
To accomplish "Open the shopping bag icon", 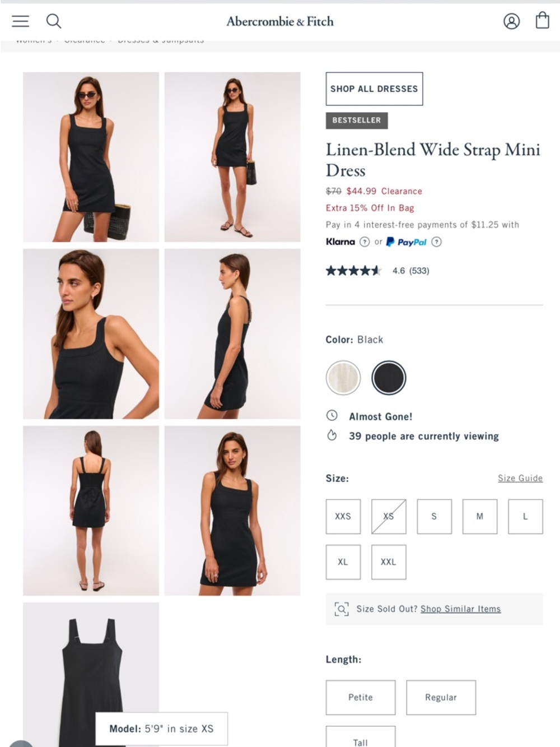I will pyautogui.click(x=542, y=20).
